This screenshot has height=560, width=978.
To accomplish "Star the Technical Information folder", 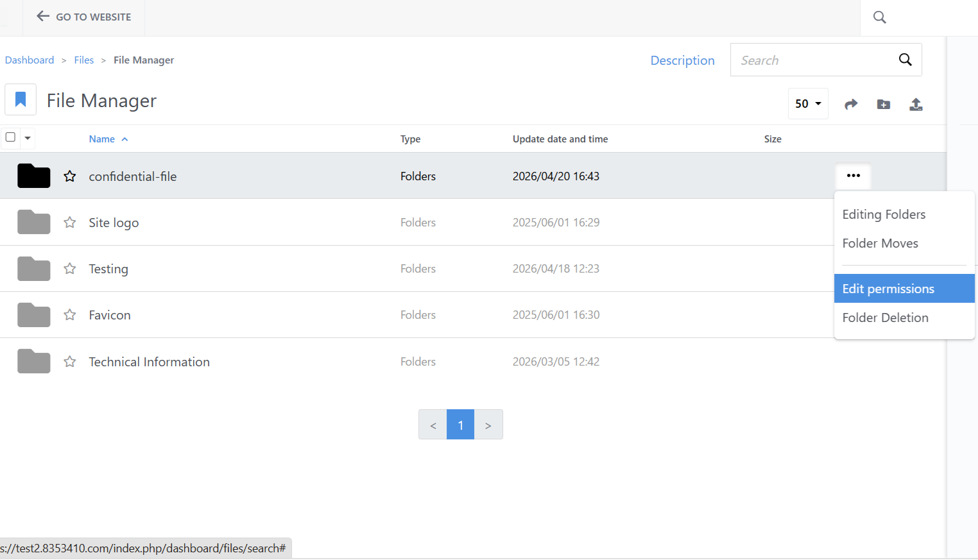I will [70, 361].
